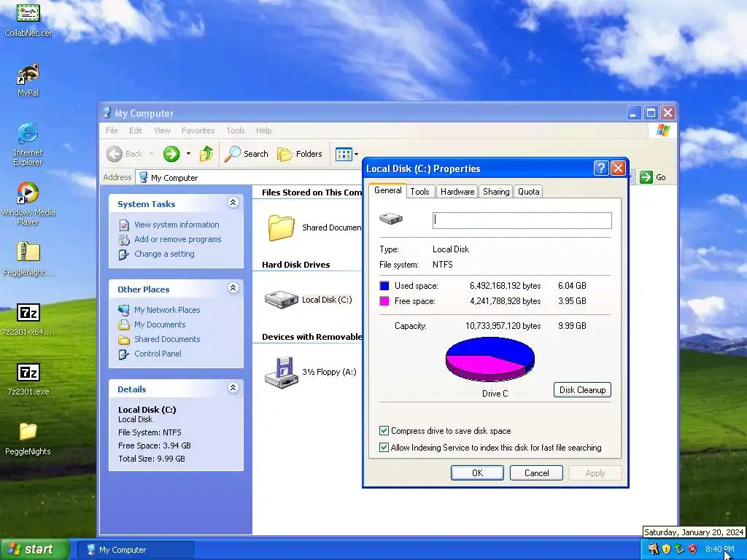Click the magenta Free space swatch
747x560 pixels.
pos(384,301)
